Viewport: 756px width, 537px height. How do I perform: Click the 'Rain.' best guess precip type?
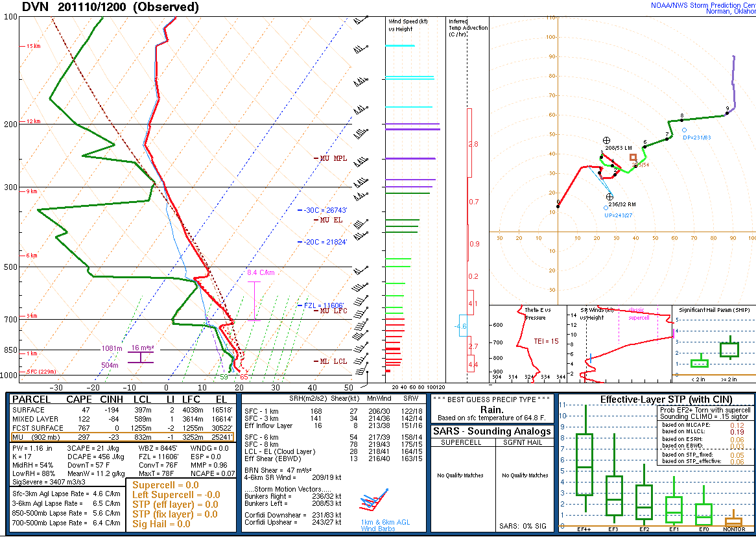click(491, 409)
